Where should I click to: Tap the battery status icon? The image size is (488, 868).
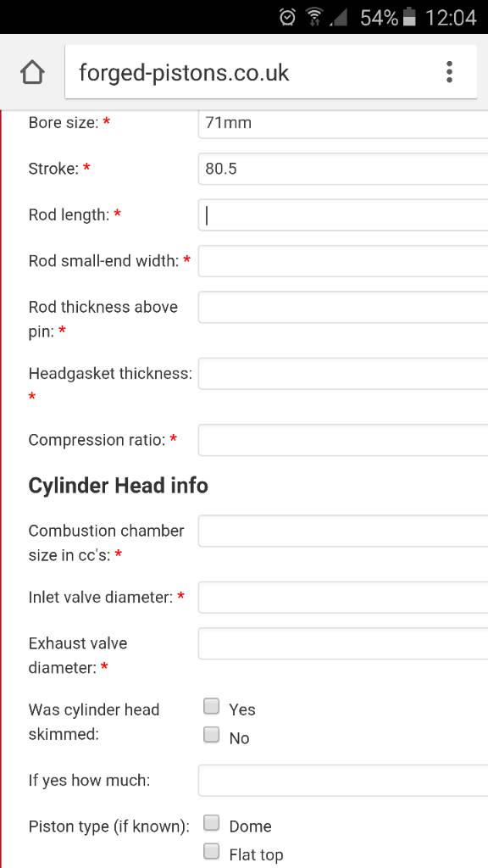pyautogui.click(x=409, y=17)
